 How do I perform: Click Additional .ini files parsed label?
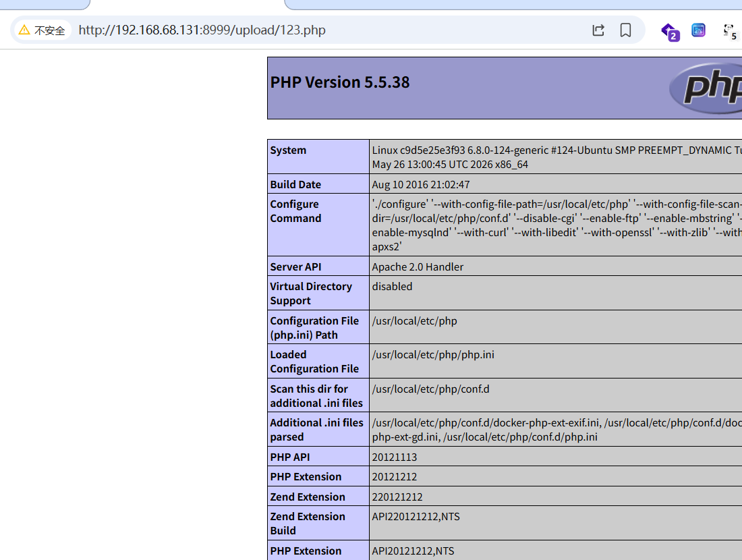click(316, 430)
